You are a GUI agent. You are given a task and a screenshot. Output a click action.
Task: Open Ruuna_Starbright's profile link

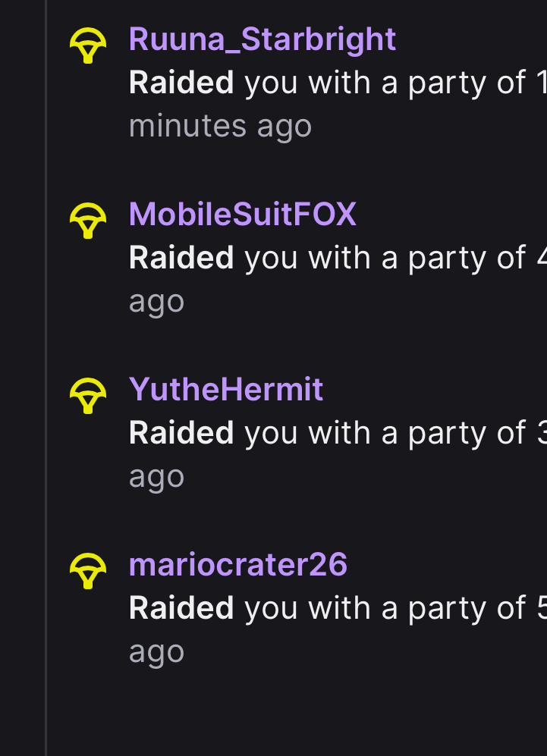(262, 39)
